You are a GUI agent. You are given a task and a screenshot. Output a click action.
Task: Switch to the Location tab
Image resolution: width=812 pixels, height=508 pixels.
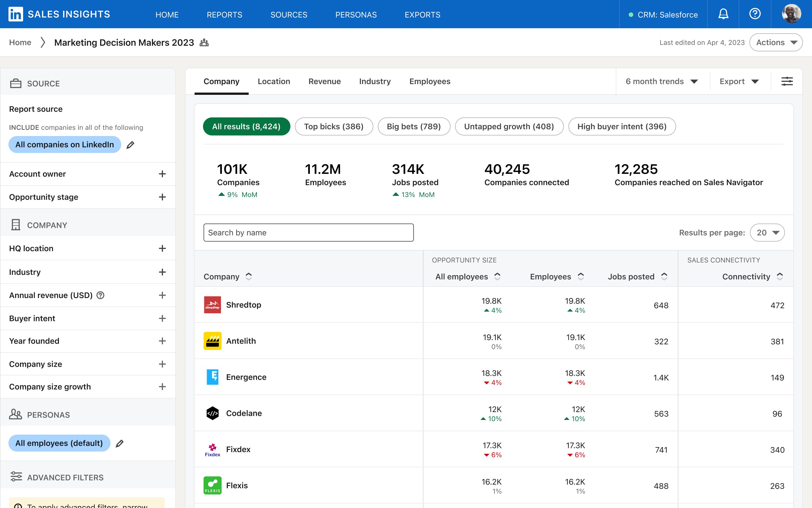274,81
